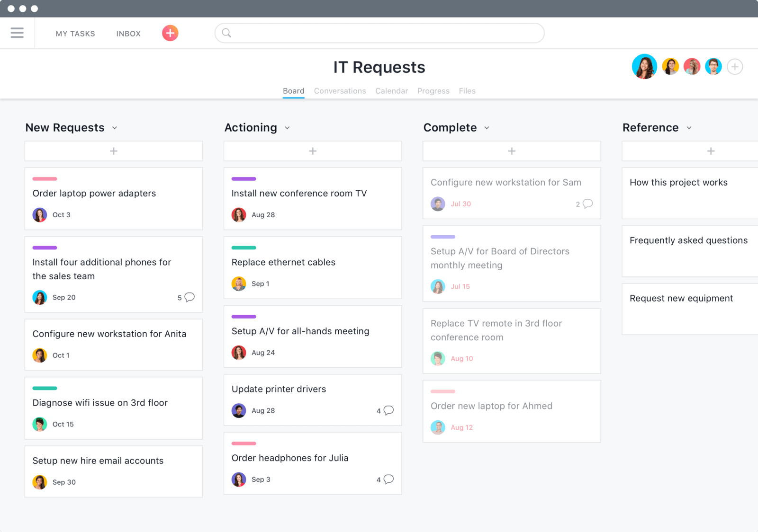Open the Setup new hire email accounts card
Image resolution: width=758 pixels, height=532 pixels.
point(98,461)
